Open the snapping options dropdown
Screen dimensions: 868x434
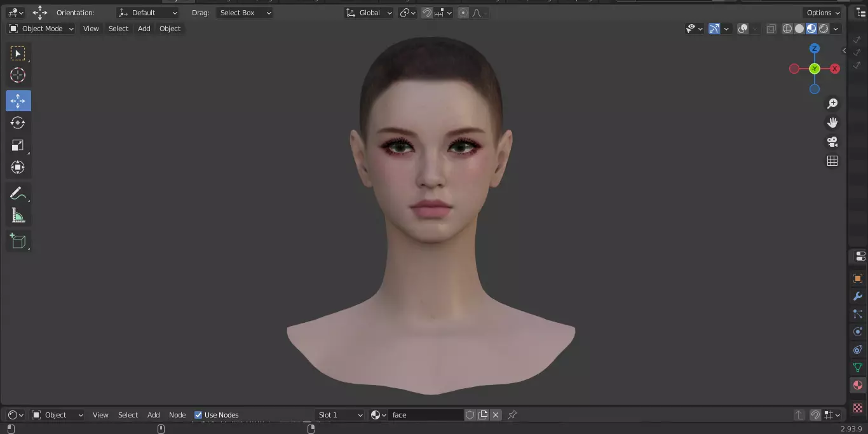coord(444,13)
